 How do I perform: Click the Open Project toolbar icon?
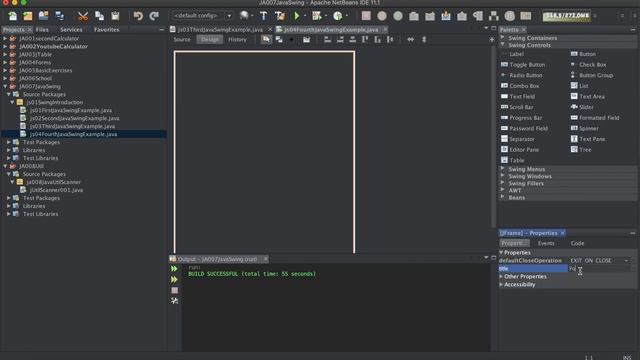tap(43, 16)
